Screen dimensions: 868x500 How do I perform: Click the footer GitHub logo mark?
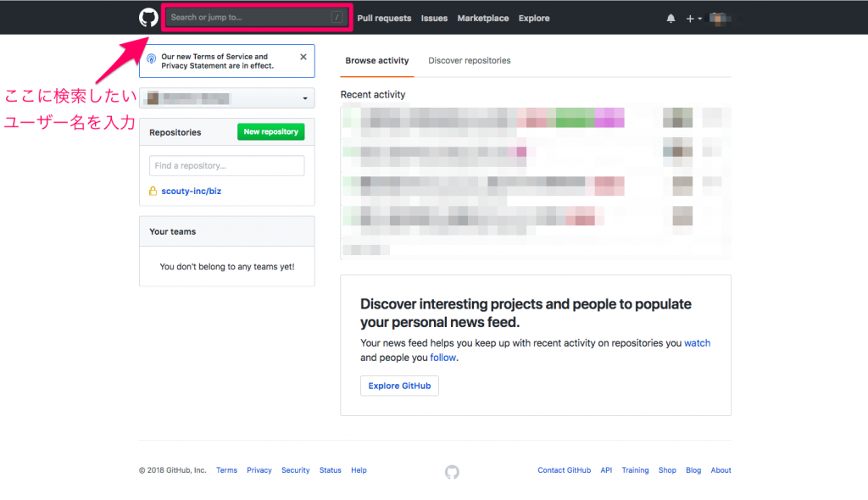point(452,471)
